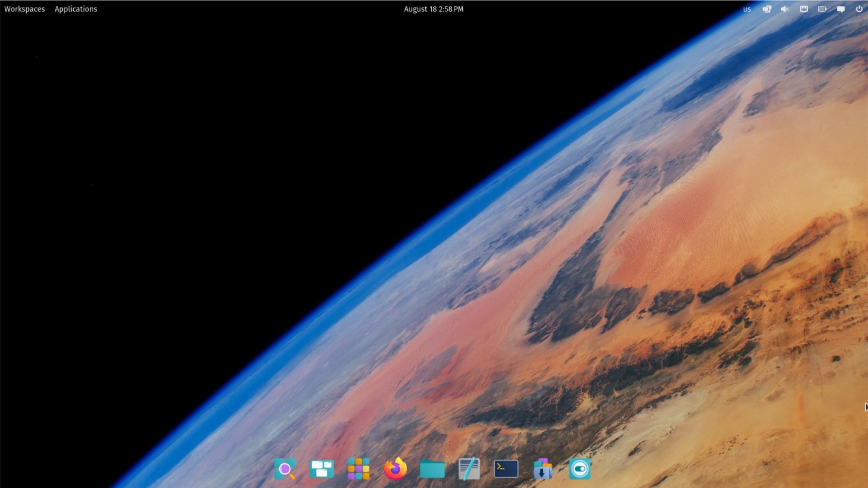Click the speaker icon in the tray
The height and width of the screenshot is (488, 868).
(x=785, y=9)
